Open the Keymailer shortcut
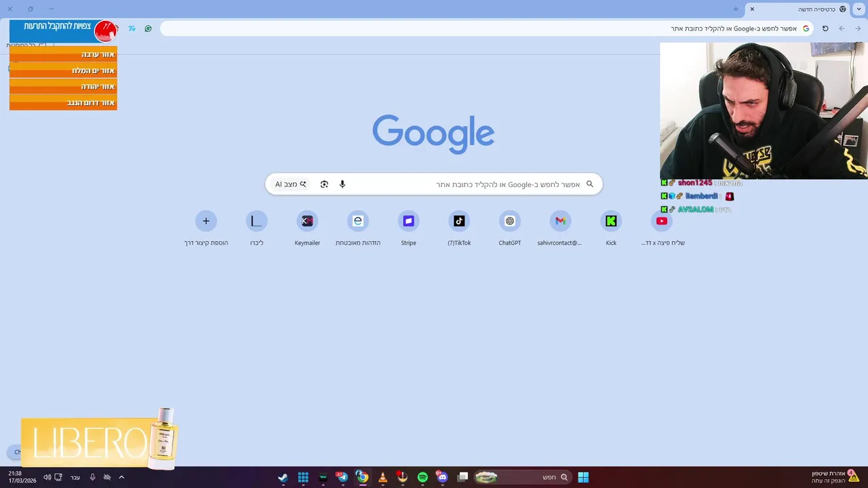The image size is (868, 488). coord(307,228)
